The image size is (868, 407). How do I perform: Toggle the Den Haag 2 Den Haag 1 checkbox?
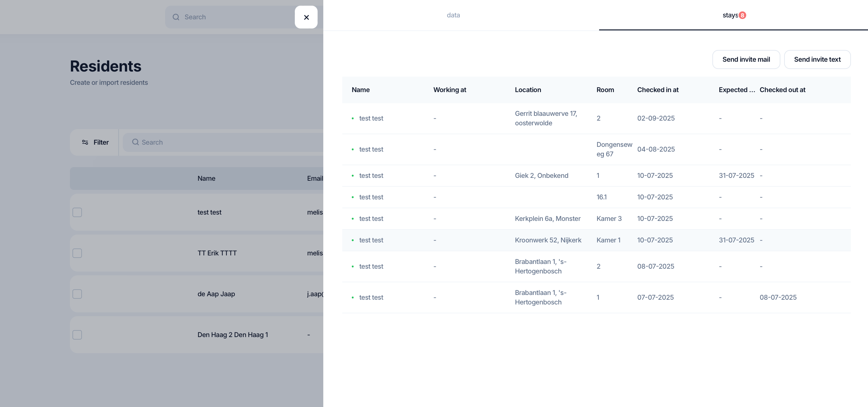tap(77, 335)
